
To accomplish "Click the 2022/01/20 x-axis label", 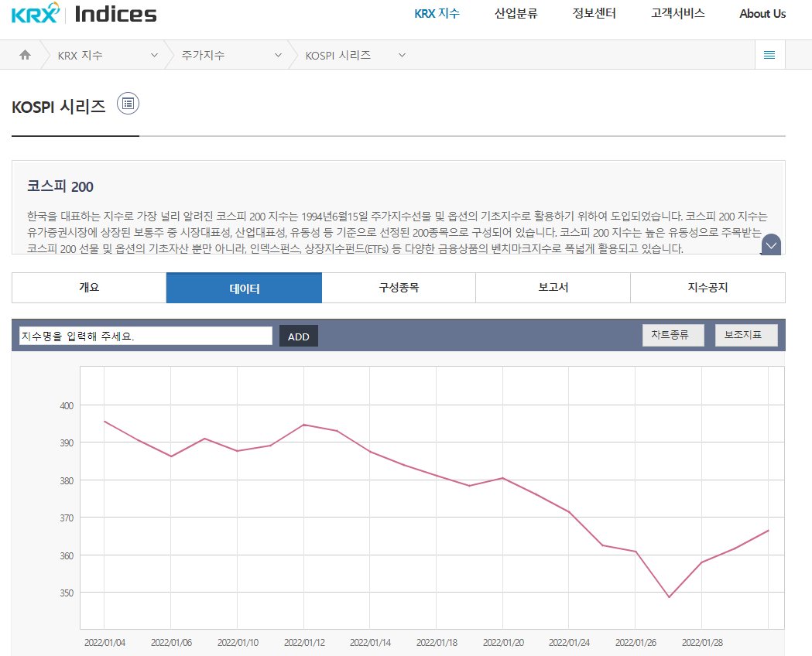I will tap(503, 643).
